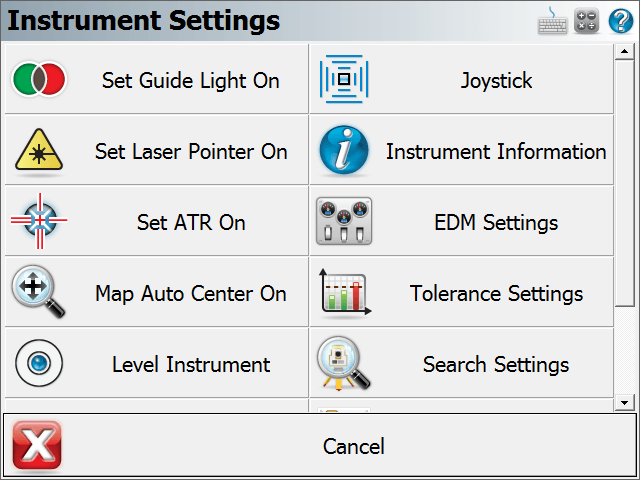The image size is (640, 480).
Task: Click the blue joystick icon
Action: click(x=344, y=79)
